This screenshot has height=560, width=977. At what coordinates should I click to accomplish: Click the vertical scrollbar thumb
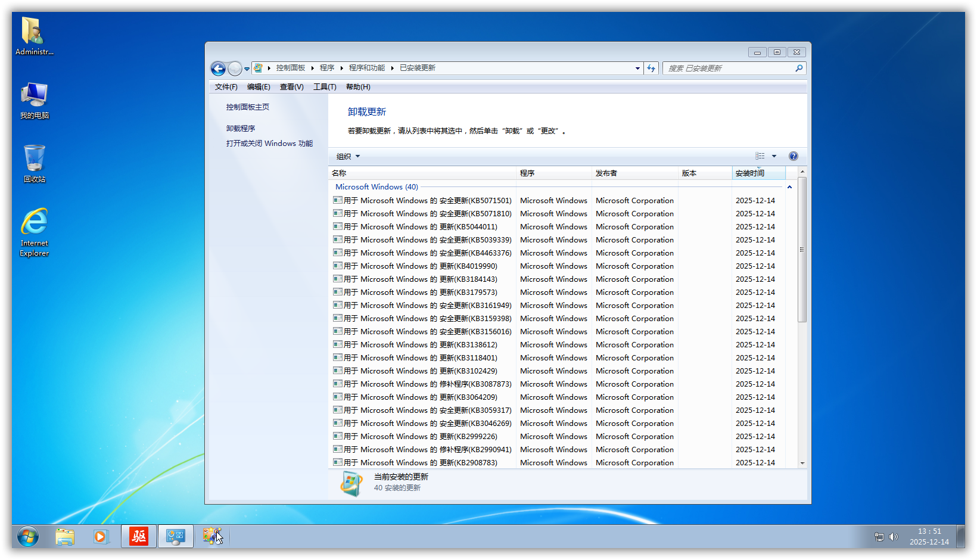click(802, 250)
